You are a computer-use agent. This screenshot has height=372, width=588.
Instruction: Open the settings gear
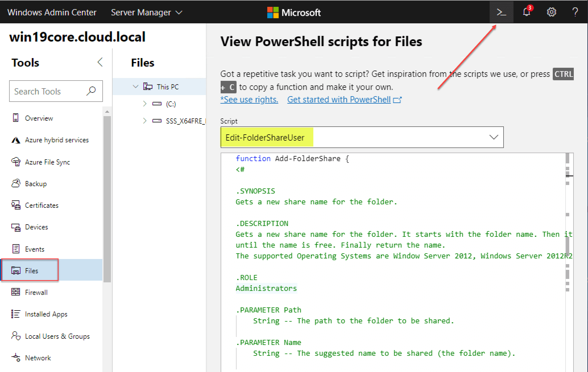pyautogui.click(x=551, y=12)
